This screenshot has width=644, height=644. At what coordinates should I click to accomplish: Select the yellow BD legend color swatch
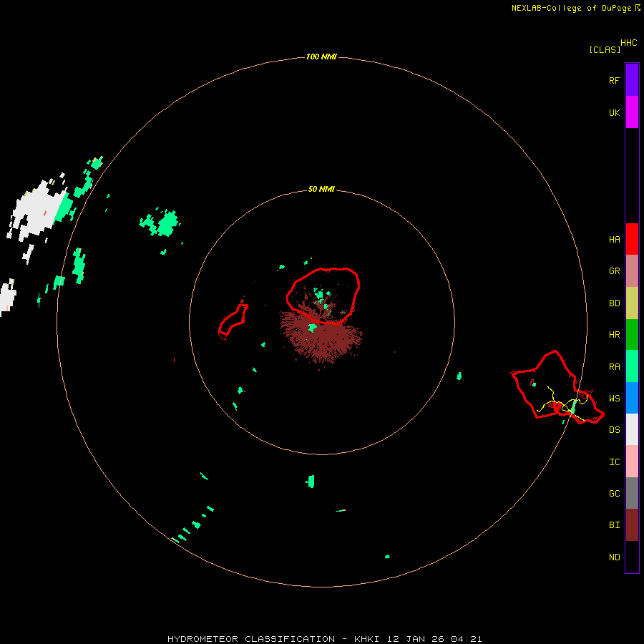632,303
